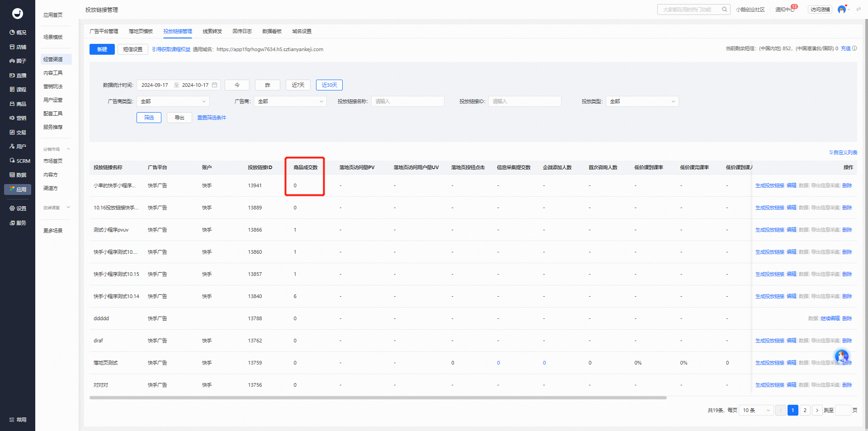Screen dimensions: 868x431
Task: Click 筛选 filter button
Action: (149, 118)
